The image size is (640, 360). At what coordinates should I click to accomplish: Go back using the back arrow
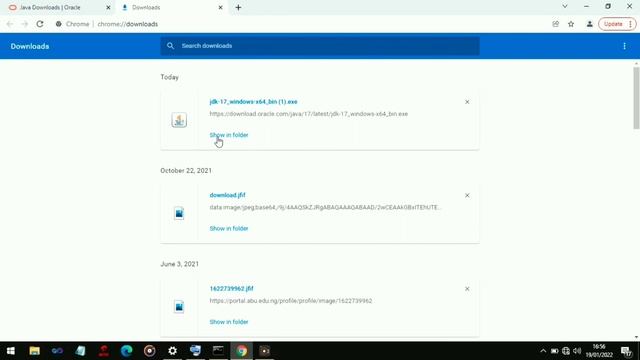[10, 24]
